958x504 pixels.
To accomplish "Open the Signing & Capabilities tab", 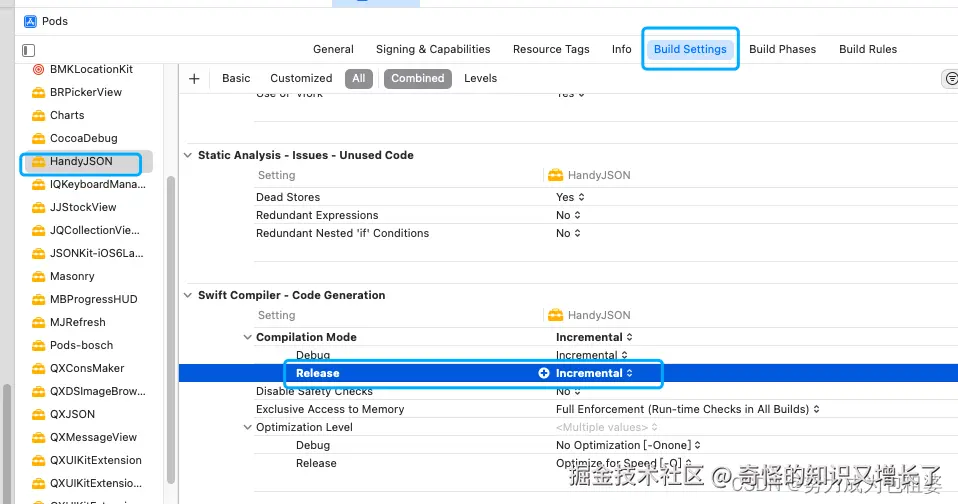I will [x=433, y=49].
